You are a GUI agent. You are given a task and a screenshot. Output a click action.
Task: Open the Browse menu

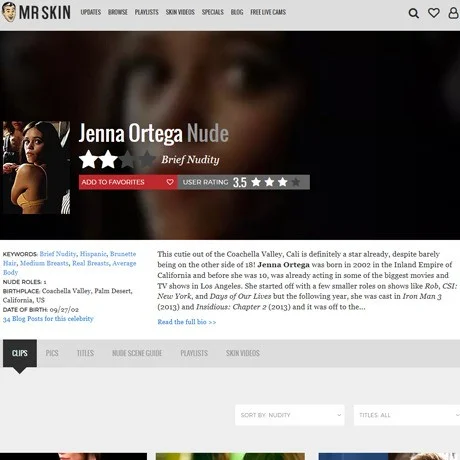pyautogui.click(x=118, y=12)
